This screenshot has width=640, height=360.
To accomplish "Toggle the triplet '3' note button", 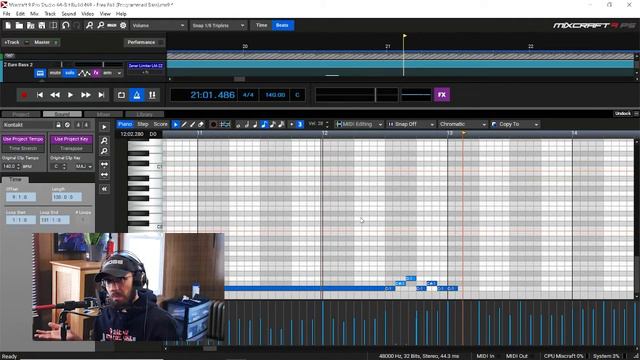I will pyautogui.click(x=300, y=124).
